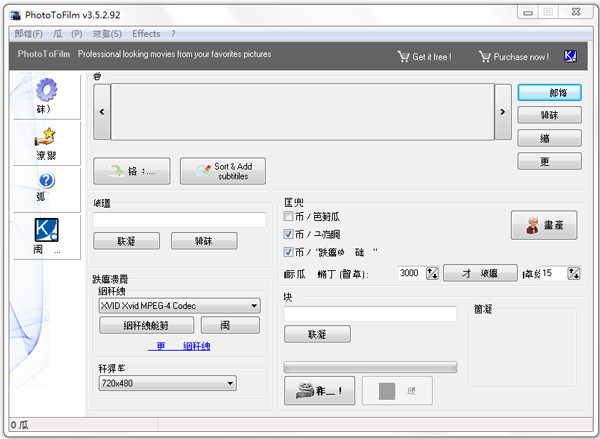Open the ? help menu
Image resolution: width=600 pixels, height=439 pixels.
pos(173,34)
